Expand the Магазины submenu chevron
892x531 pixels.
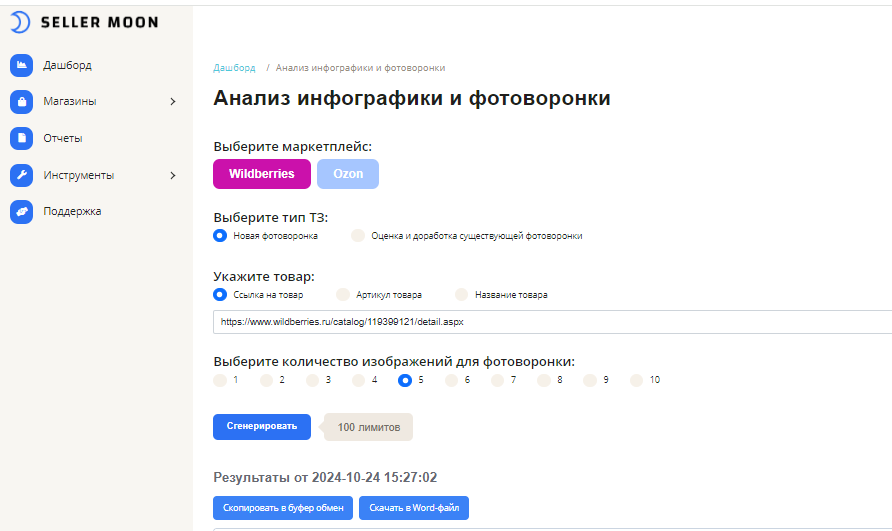(173, 101)
